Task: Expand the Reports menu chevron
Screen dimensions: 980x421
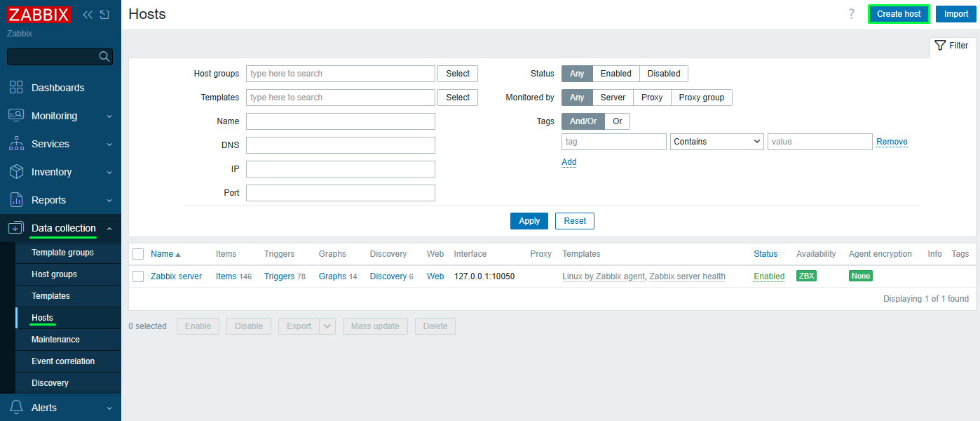Action: (x=109, y=200)
